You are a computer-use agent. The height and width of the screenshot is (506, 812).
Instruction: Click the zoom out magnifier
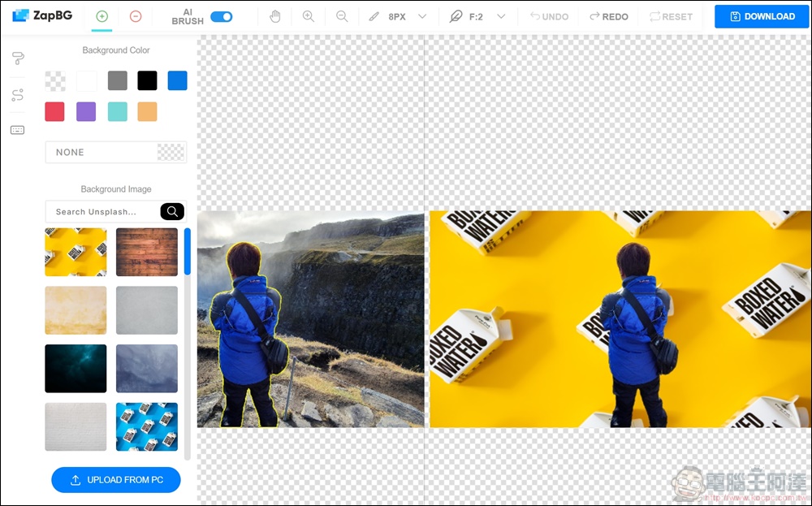[x=342, y=16]
